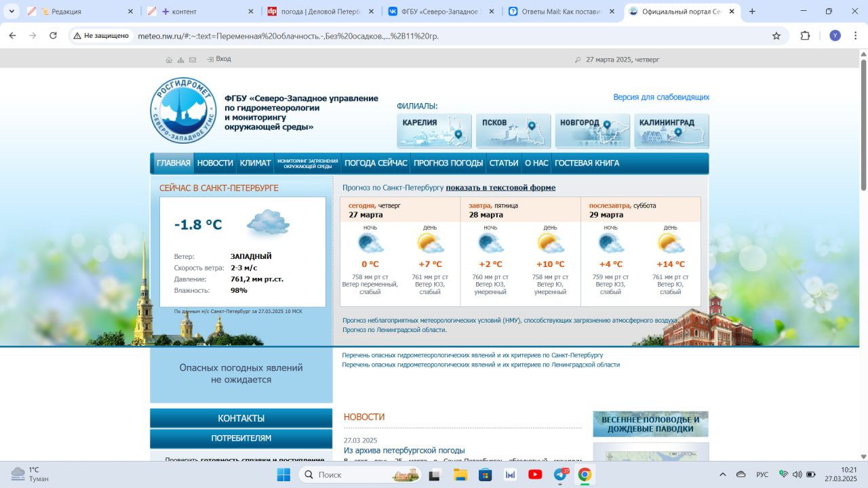868x488 pixels.
Task: Click the Вход login link
Action: point(223,59)
